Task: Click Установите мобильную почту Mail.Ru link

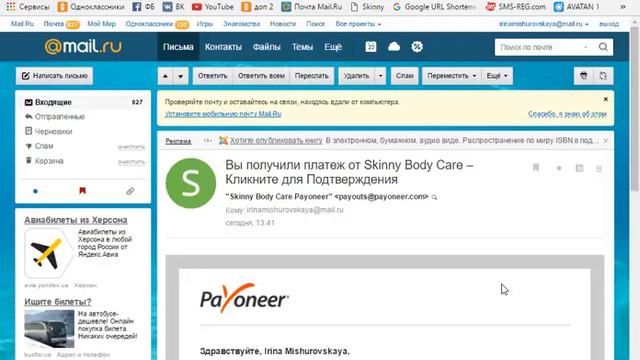Action: pos(223,114)
